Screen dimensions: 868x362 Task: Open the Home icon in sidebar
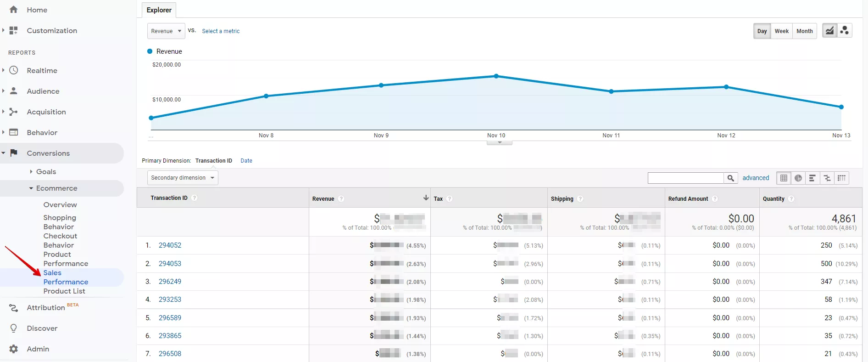click(14, 10)
